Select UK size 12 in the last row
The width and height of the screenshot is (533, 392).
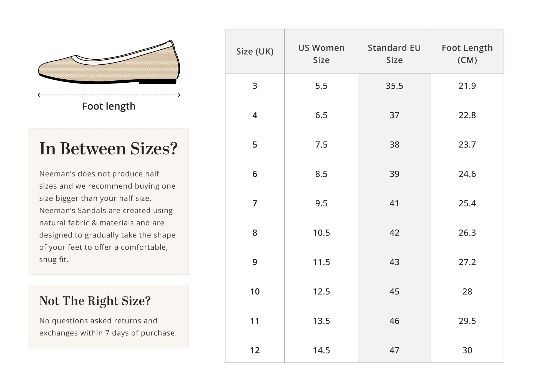(x=255, y=350)
